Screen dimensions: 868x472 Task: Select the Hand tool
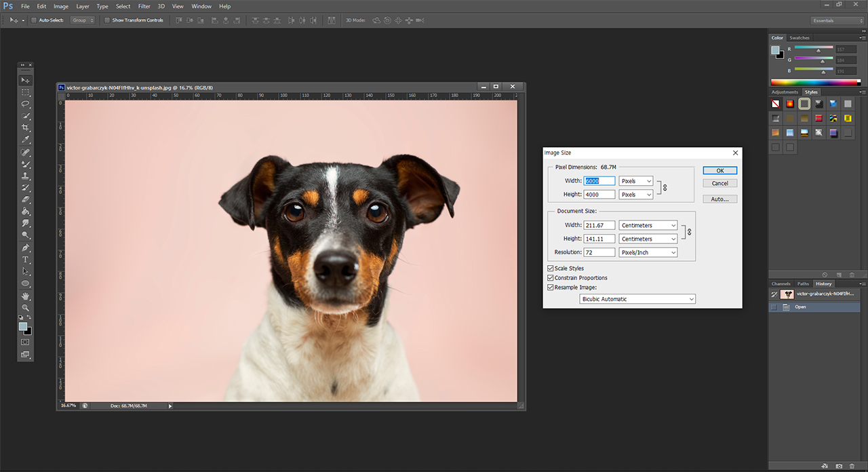click(26, 296)
